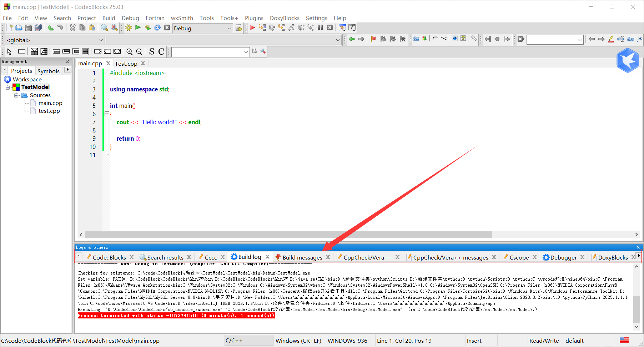Viewport: 644px width, 347px height.
Task: Open the <global> scope dropdown
Action: pos(101,40)
